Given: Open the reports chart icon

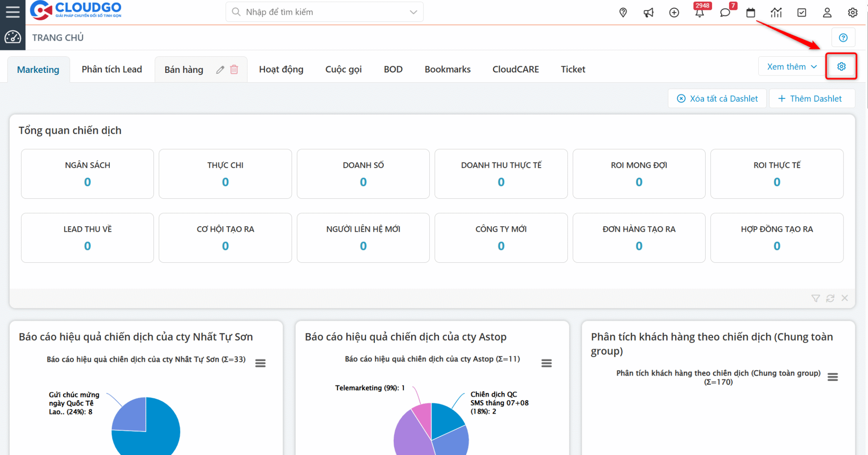Looking at the screenshot, I should (776, 12).
